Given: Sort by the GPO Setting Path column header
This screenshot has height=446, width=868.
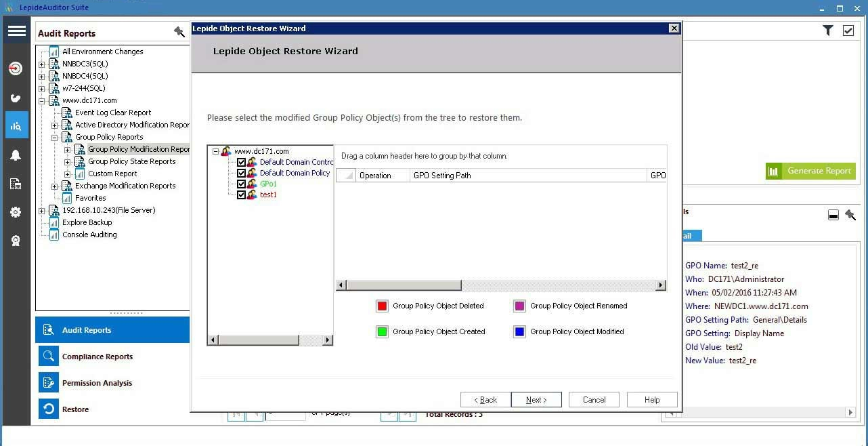Looking at the screenshot, I should click(x=529, y=176).
